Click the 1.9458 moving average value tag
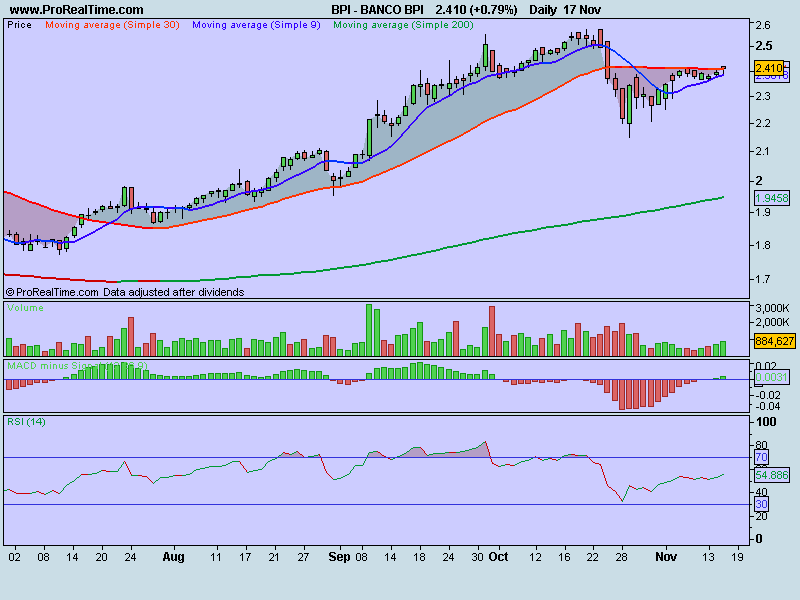The width and height of the screenshot is (800, 600). tap(771, 198)
